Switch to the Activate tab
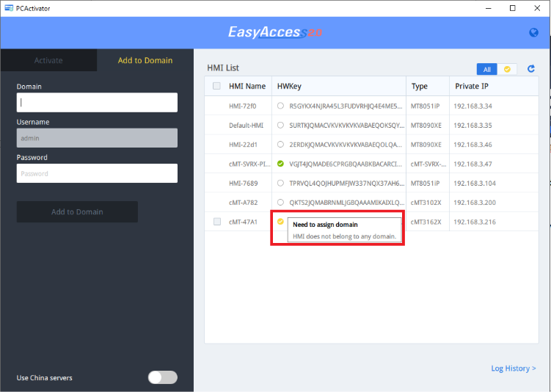551x392 pixels. tap(48, 60)
